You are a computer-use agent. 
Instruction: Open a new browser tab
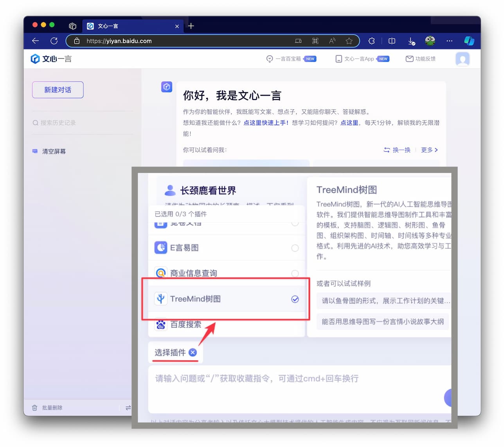tap(191, 26)
